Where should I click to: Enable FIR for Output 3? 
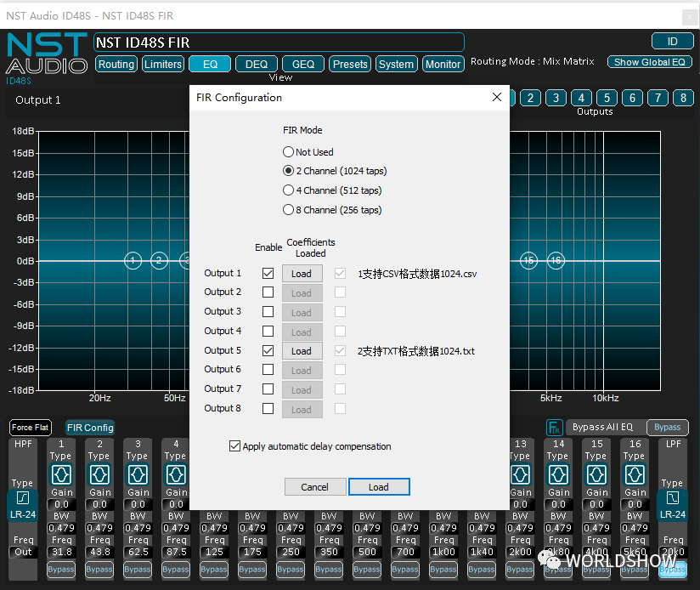pyautogui.click(x=268, y=312)
